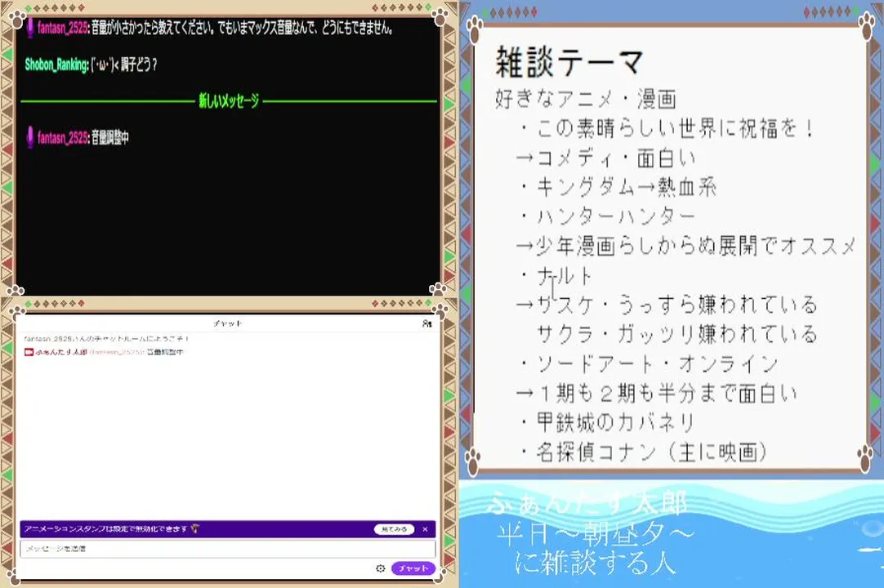Click Shobon_Ranking username in overlay chat
Viewport: 884px width, 588px height.
click(56, 65)
